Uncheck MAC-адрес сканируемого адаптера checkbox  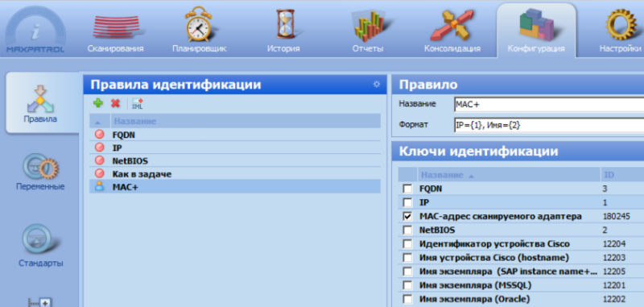[407, 216]
